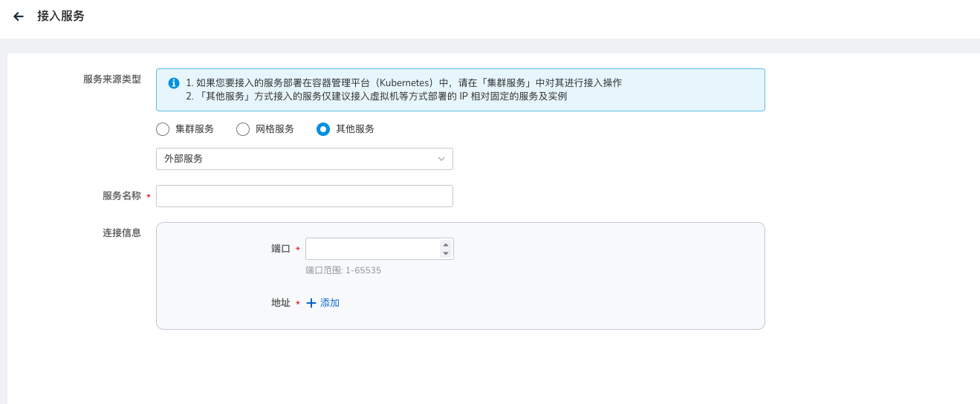Click the 端口范围: 1-65535 hint text
This screenshot has height=404, width=980.
[343, 270]
